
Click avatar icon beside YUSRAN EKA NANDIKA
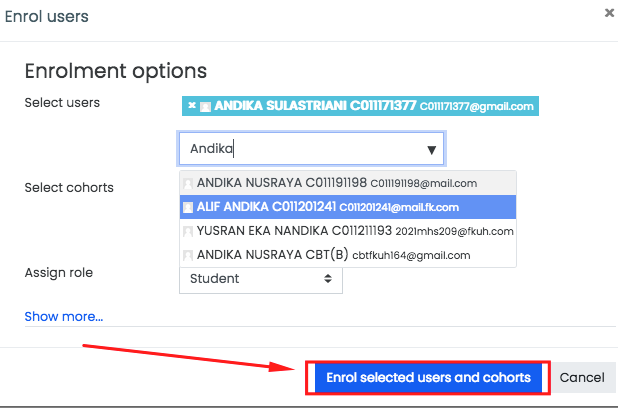187,231
